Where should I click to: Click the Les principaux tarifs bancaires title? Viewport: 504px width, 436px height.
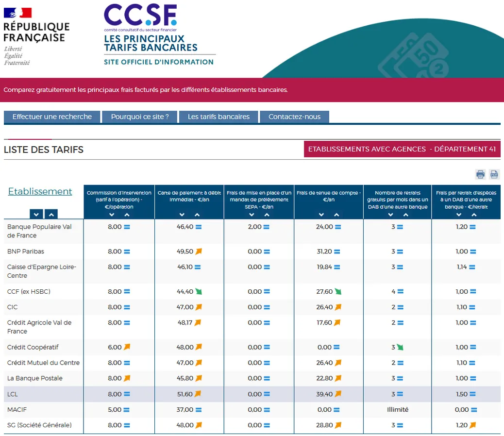coord(151,43)
